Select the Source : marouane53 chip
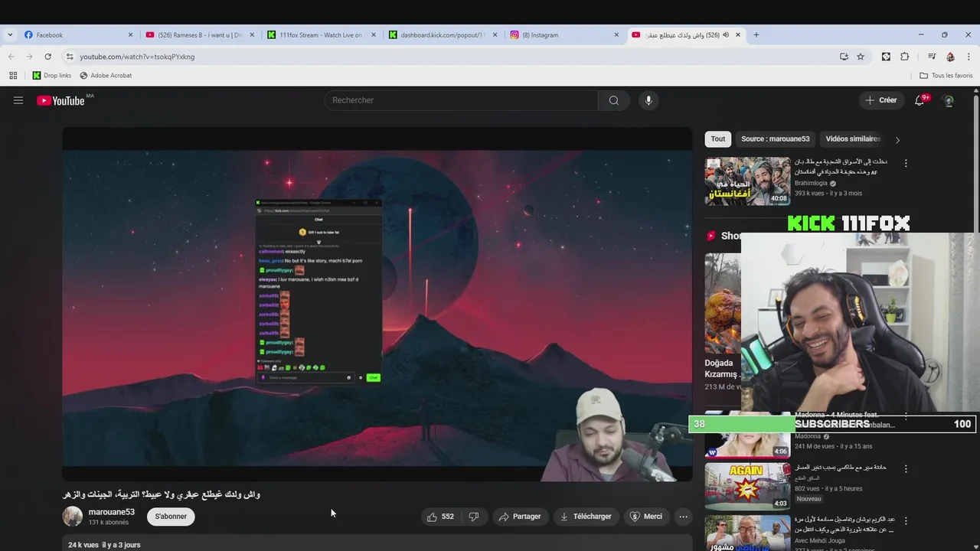 click(775, 139)
